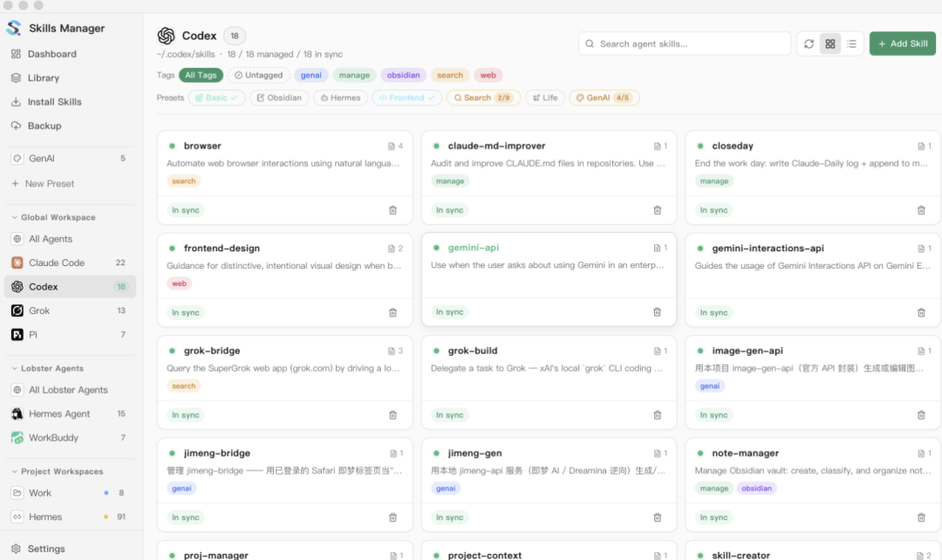
Task: Select the GenAI preset in sidebar
Action: 70,159
